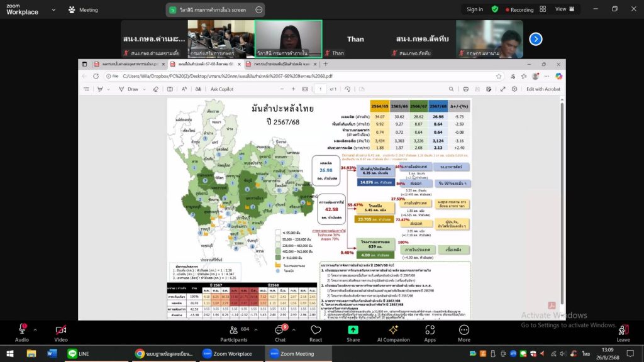Click the Sign in button
Viewport: 644px width, 362px height.
click(475, 9)
